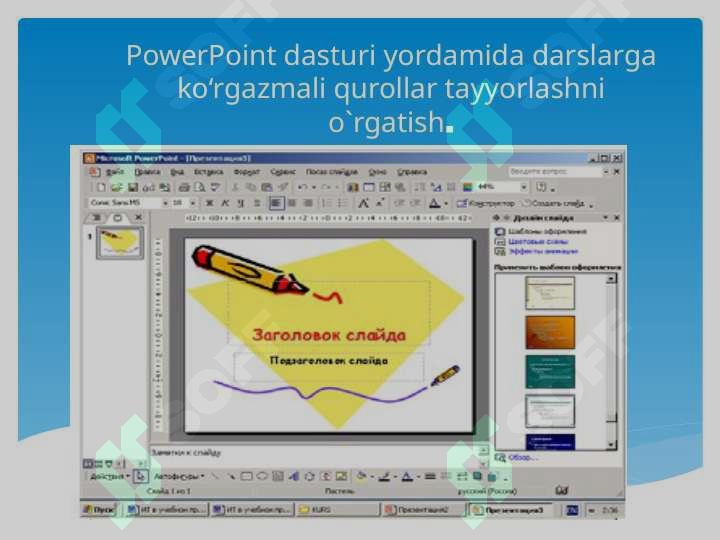Open the Показ слайдов menu
This screenshot has height=540, width=720.
pos(332,172)
